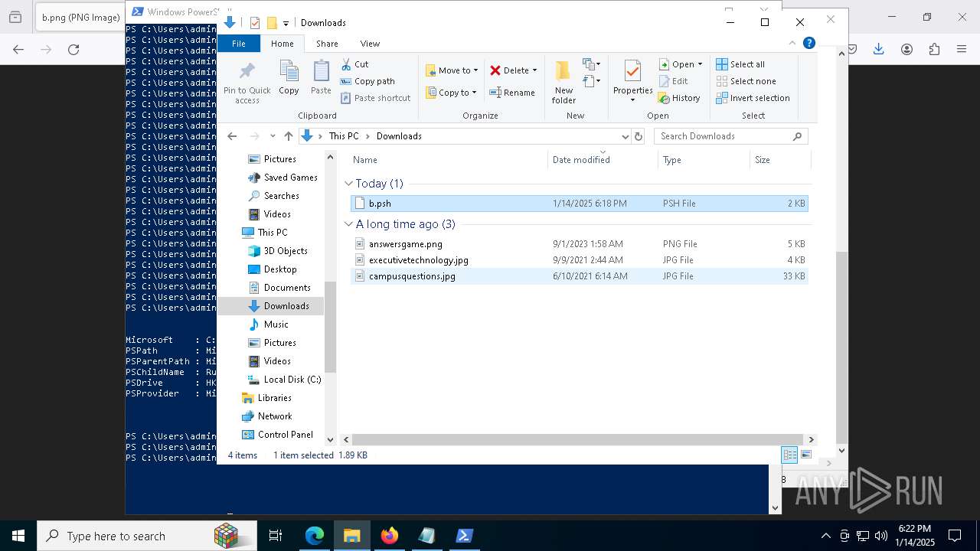Click Invert selection in ribbon

coord(753,98)
